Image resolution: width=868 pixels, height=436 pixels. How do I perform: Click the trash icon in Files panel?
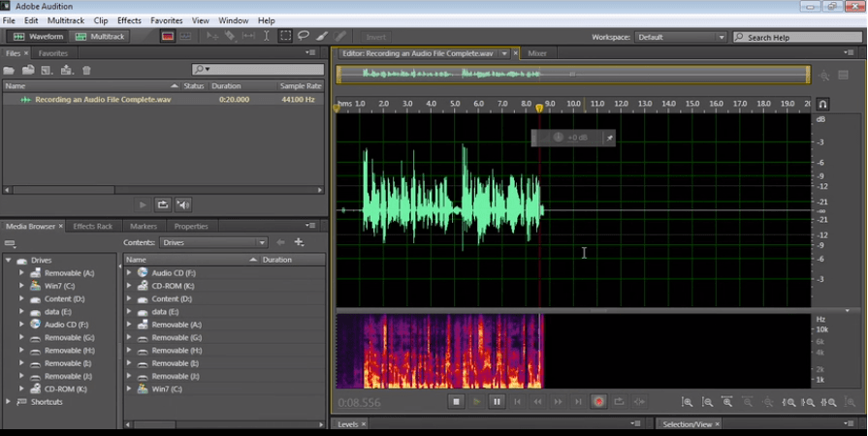pos(86,71)
